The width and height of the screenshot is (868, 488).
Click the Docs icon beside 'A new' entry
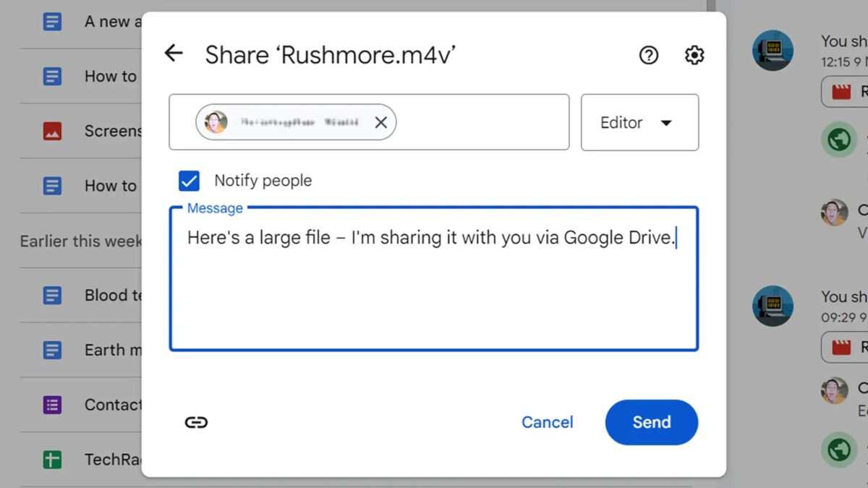coord(53,21)
